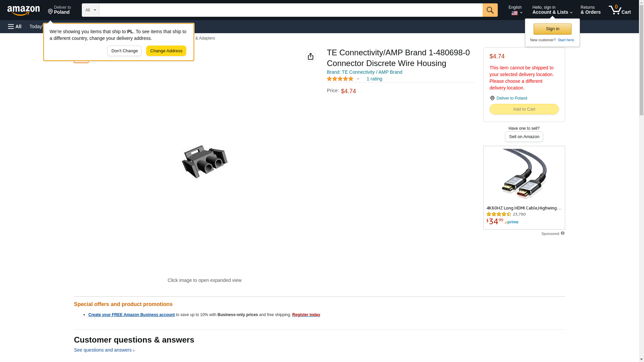
Task: Dismiss popup with Don't Change
Action: pyautogui.click(x=124, y=51)
